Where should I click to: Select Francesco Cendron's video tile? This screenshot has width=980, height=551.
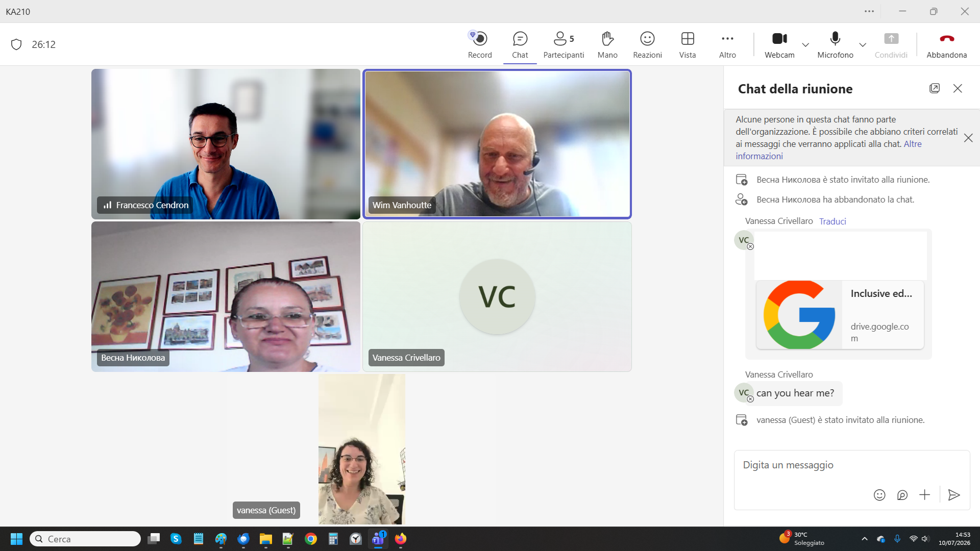tap(226, 144)
